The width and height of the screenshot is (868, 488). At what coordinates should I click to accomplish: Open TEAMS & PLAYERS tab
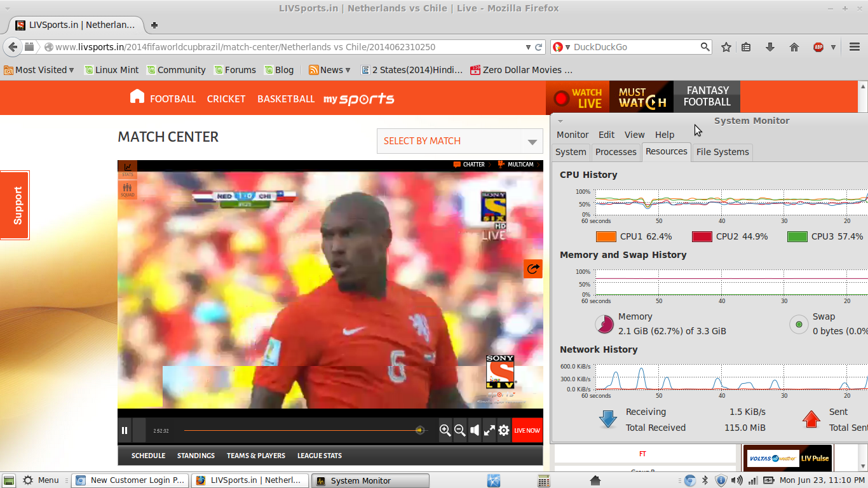256,456
